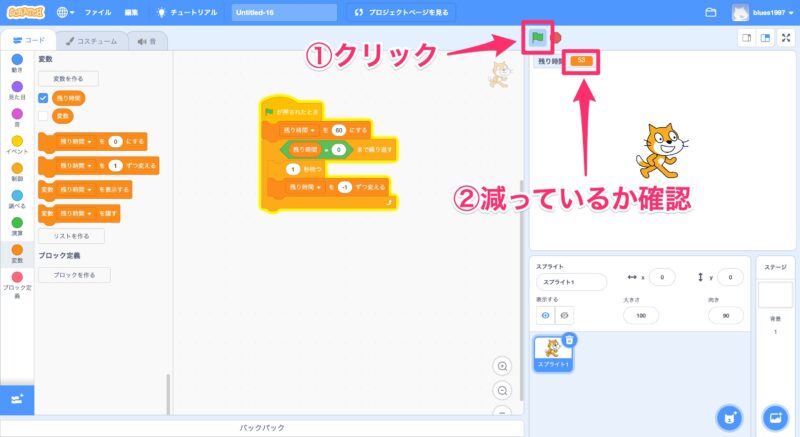Open the my stuff folder icon
The width and height of the screenshot is (800, 437).
click(x=711, y=13)
